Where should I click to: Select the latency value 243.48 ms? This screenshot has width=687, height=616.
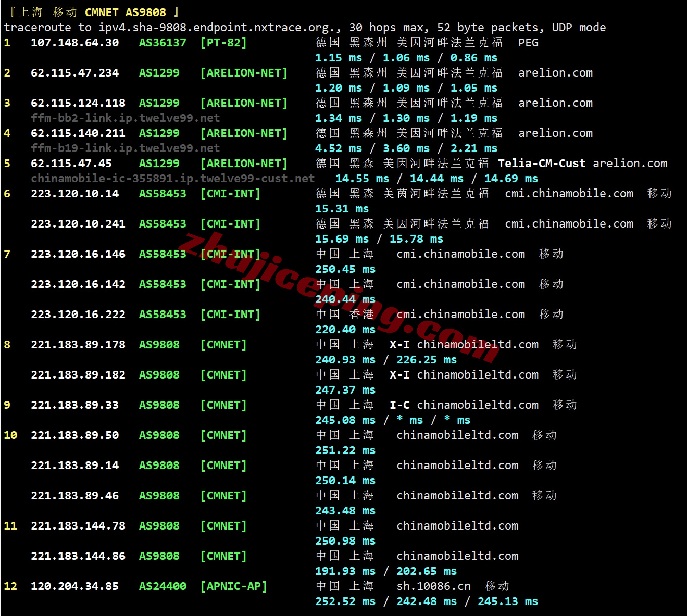coord(345,511)
